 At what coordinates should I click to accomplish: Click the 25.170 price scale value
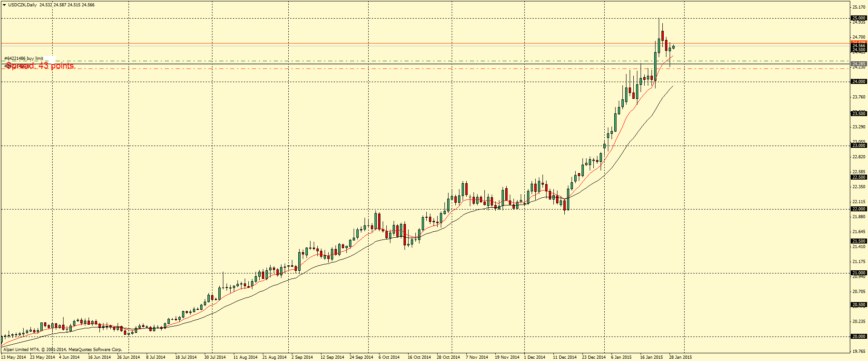tap(858, 7)
